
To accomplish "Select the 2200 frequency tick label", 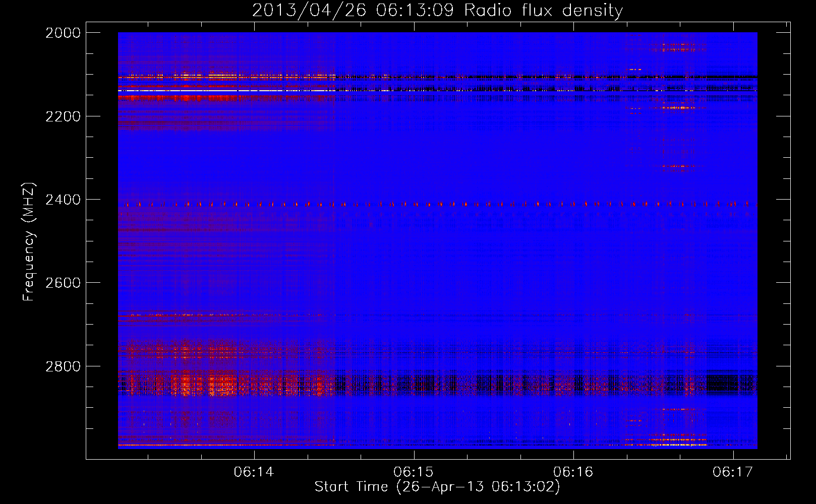I will click(63, 116).
